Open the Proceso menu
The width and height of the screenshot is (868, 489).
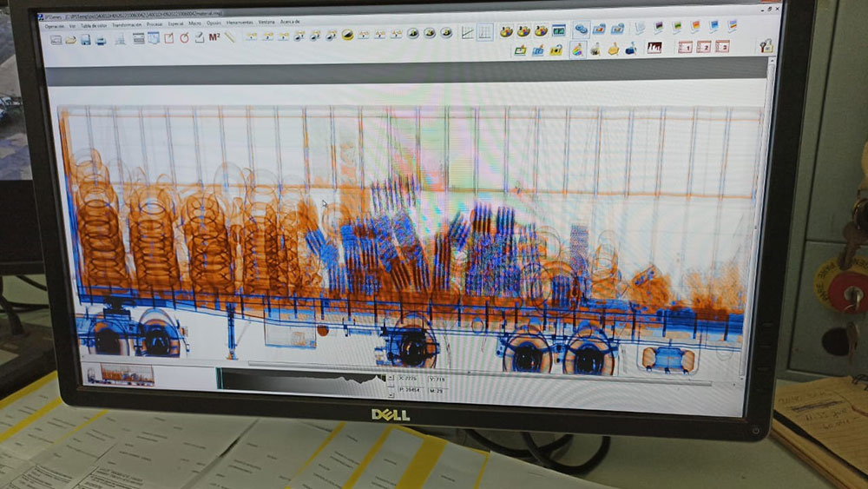click(155, 24)
